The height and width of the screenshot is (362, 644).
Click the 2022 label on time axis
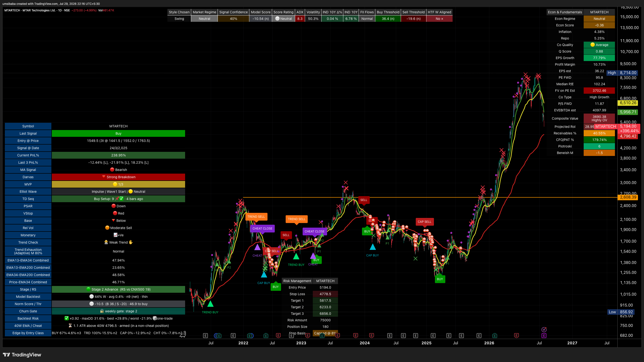click(243, 343)
